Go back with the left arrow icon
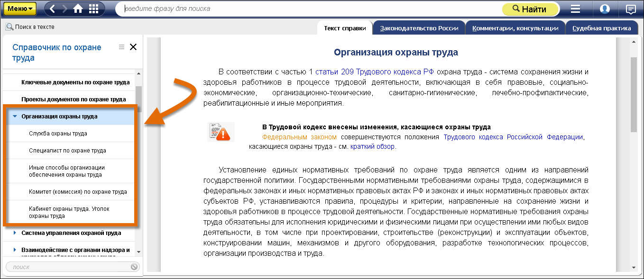Viewport: 644px width, 279px height. tap(53, 9)
